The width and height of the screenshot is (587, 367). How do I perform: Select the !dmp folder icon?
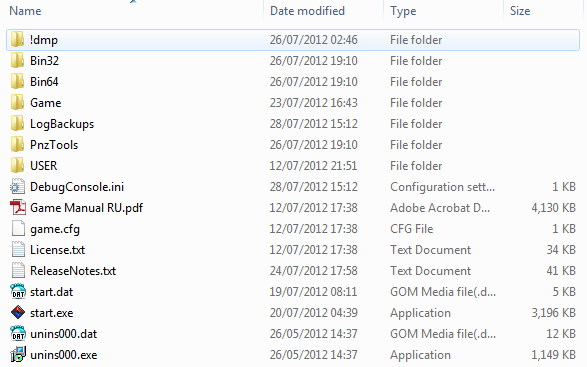click(x=18, y=39)
